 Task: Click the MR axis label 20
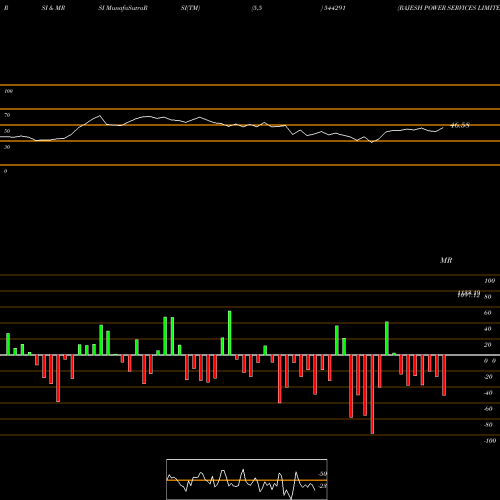(488, 345)
